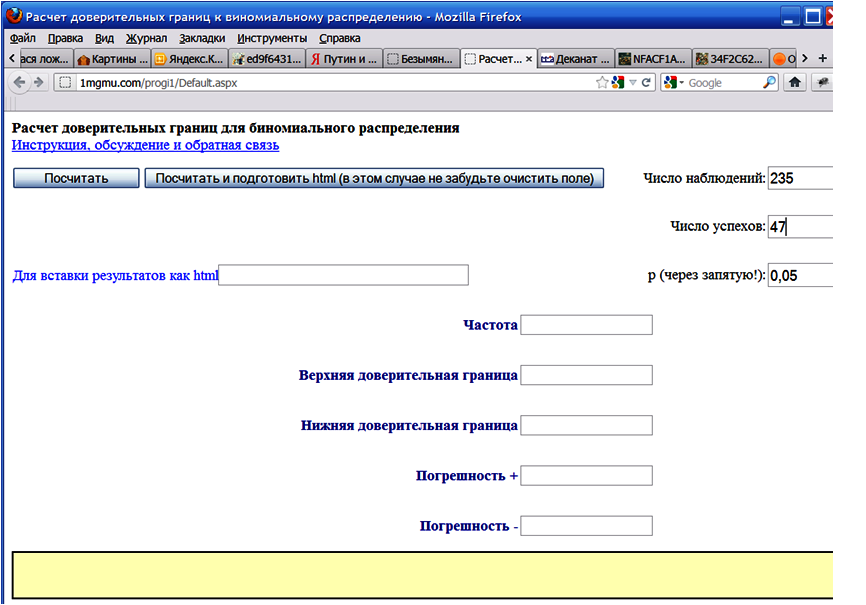The height and width of the screenshot is (605, 866).
Task: Click the Погрешность - field
Action: click(587, 526)
